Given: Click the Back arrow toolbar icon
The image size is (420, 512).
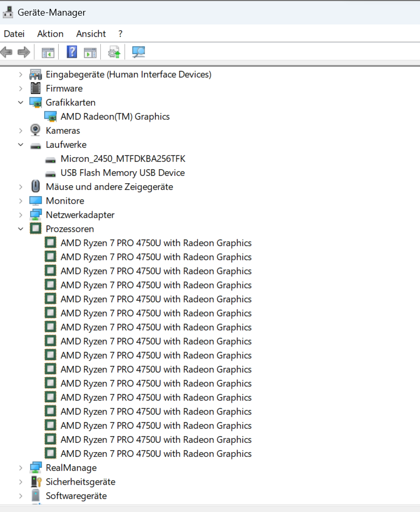Looking at the screenshot, I should pos(6,52).
